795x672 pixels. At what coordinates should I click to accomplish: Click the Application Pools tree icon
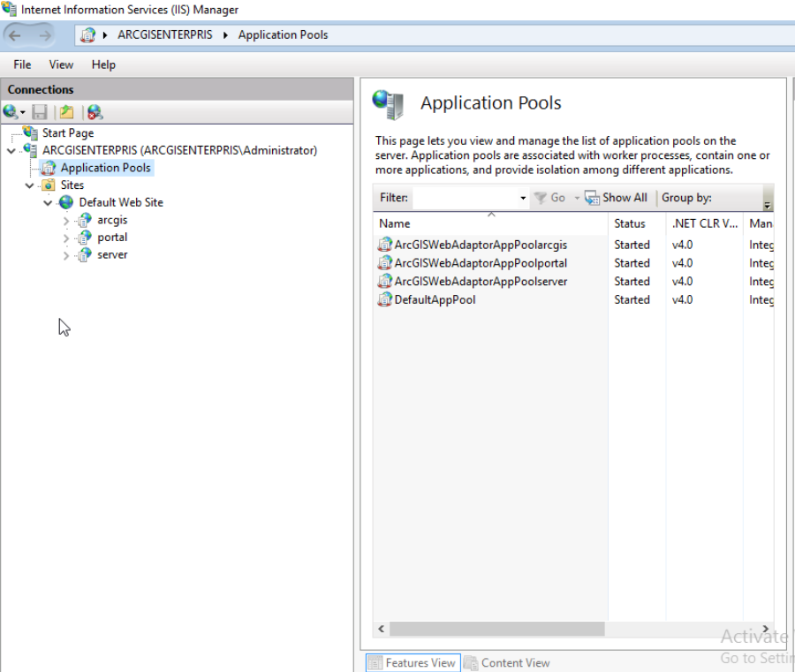tap(49, 168)
